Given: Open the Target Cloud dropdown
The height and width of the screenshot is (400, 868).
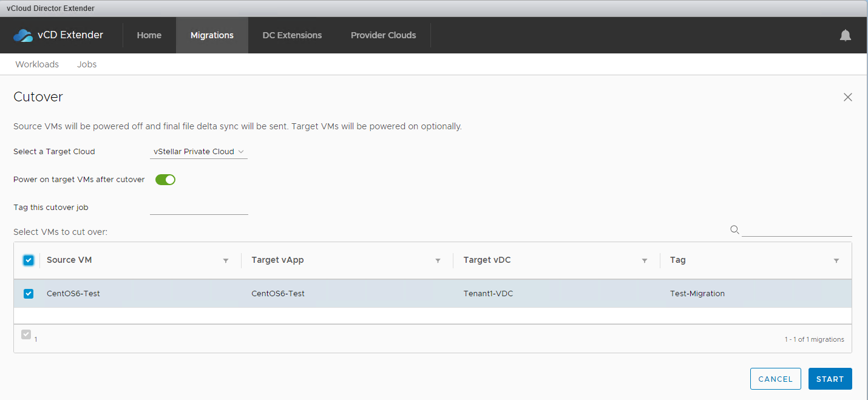Looking at the screenshot, I should pos(198,152).
